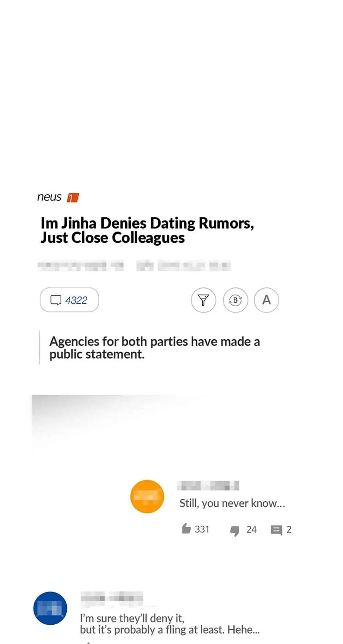Open the 4322 comments button

tap(69, 300)
